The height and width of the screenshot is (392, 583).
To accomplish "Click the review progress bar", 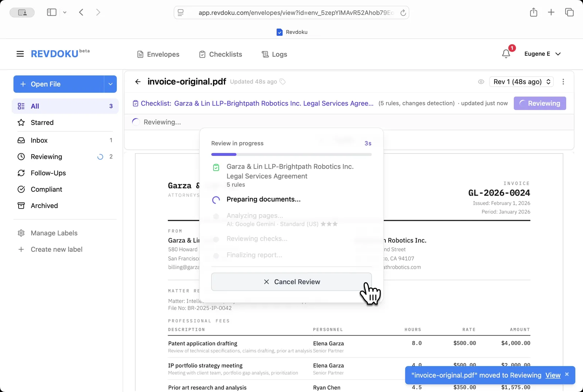I will [x=291, y=154].
